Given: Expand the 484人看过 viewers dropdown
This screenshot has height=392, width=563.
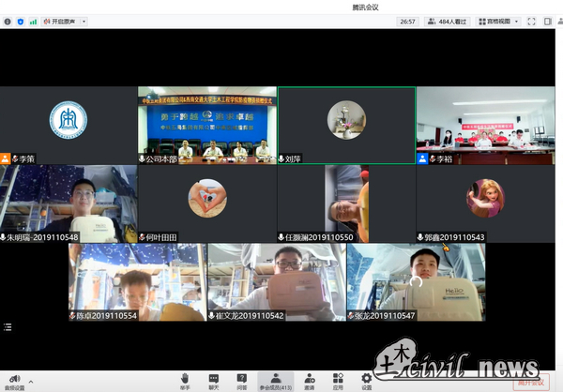Looking at the screenshot, I should coord(449,21).
